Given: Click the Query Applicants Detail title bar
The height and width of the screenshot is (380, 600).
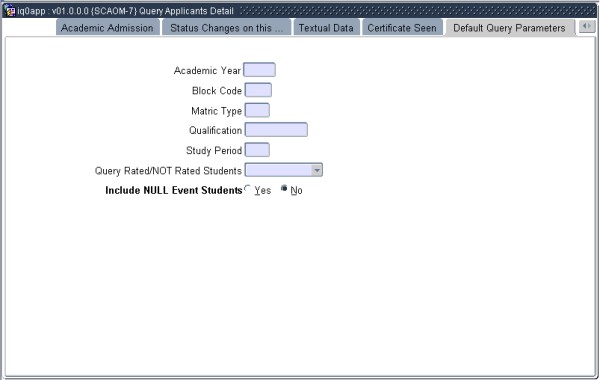Looking at the screenshot, I should (x=298, y=10).
